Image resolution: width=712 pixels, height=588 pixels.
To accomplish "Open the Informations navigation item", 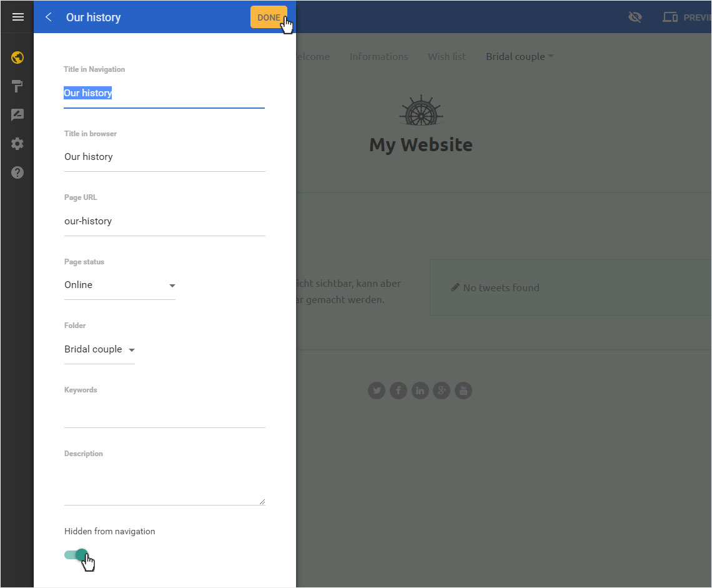I will 378,56.
